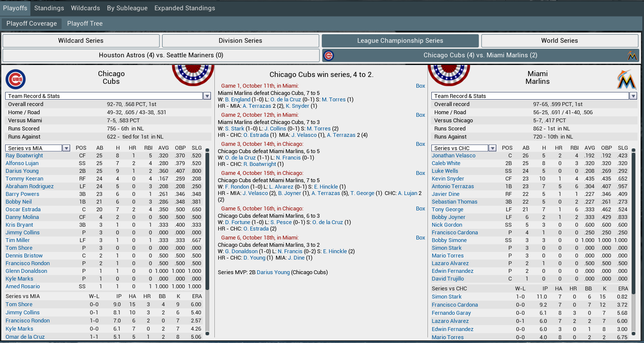The image size is (644, 343).
Task: Click the large Miami Marlins logo
Action: coord(626,80)
